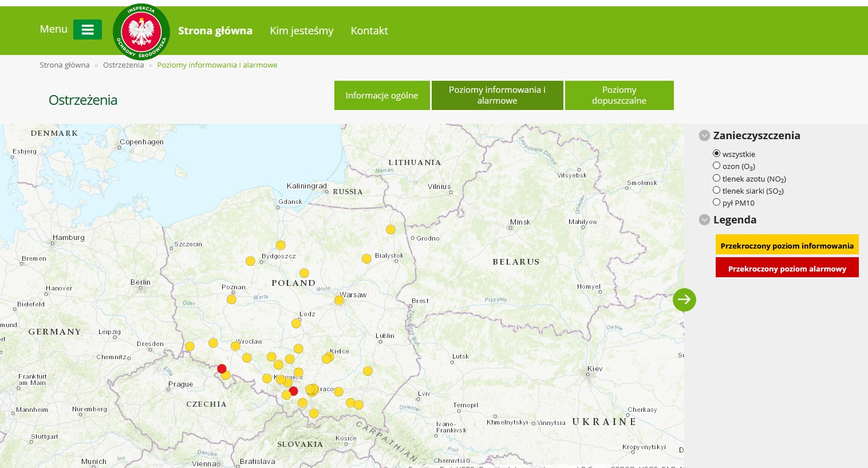Viewport: 868px width, 468px height.
Task: Click the yellow marker above POLAND label
Action: (x=304, y=273)
